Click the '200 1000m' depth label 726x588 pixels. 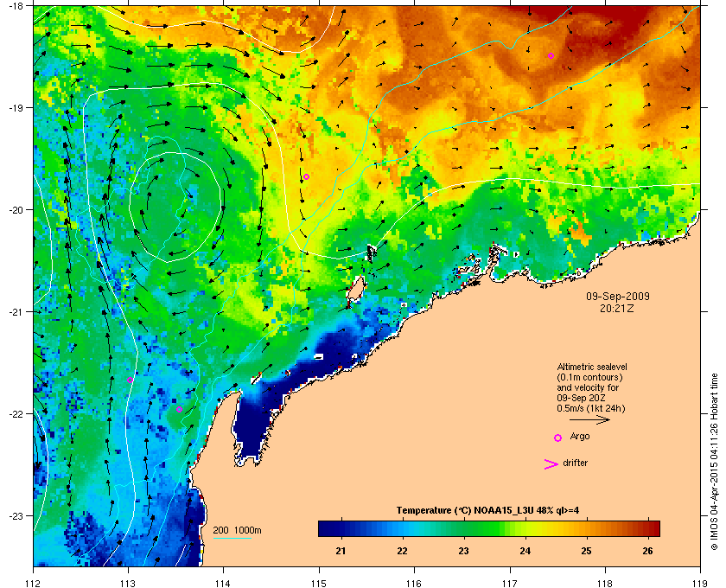coord(237,531)
